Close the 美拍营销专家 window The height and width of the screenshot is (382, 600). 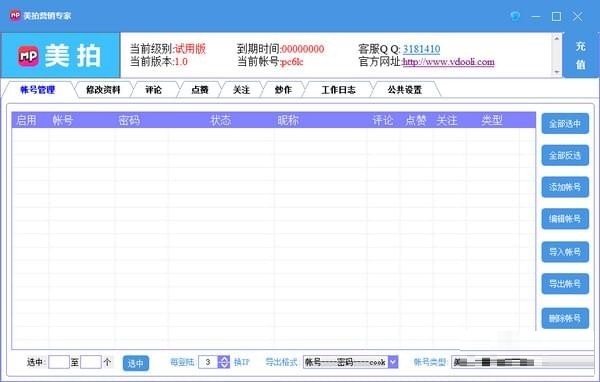(x=577, y=16)
